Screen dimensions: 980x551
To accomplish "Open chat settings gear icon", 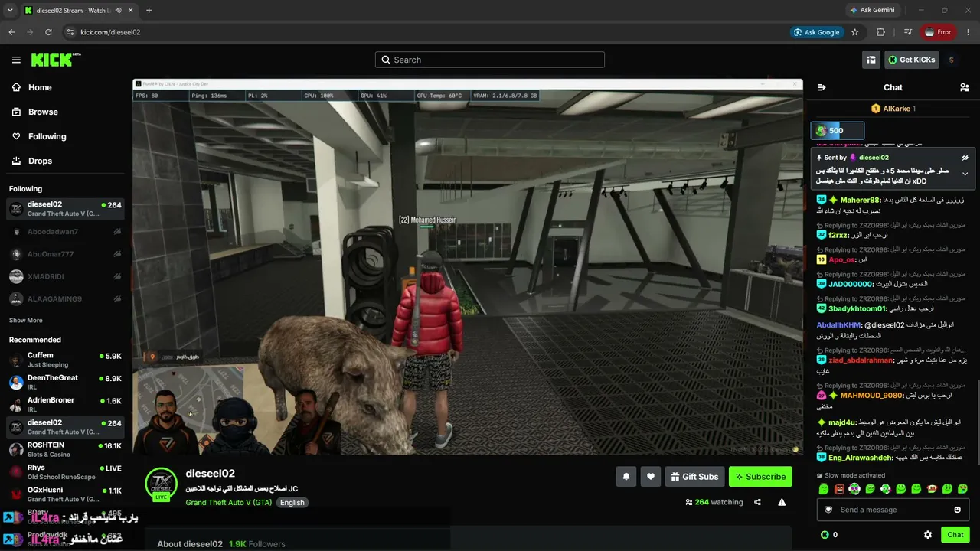I will tap(928, 535).
